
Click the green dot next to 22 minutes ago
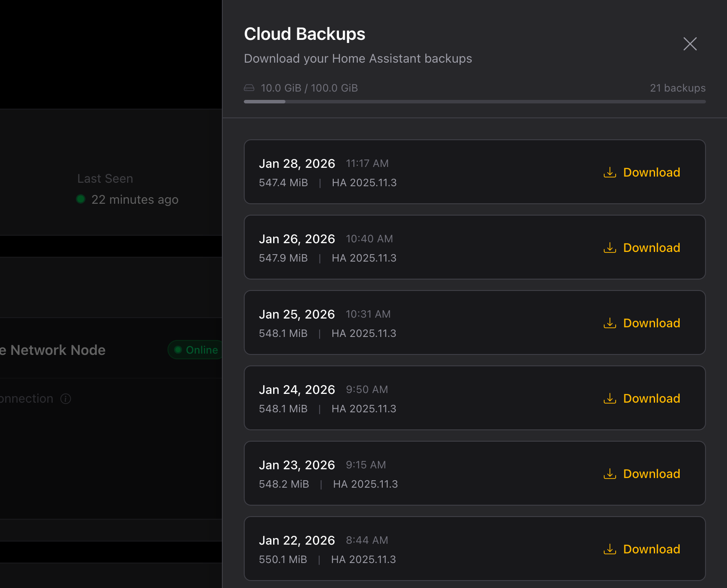(x=81, y=199)
